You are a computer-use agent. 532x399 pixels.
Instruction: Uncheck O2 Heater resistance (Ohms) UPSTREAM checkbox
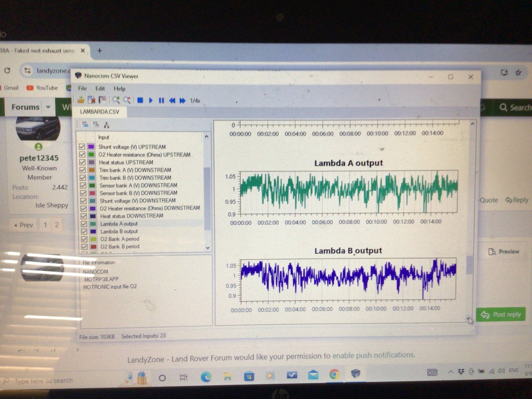(82, 155)
